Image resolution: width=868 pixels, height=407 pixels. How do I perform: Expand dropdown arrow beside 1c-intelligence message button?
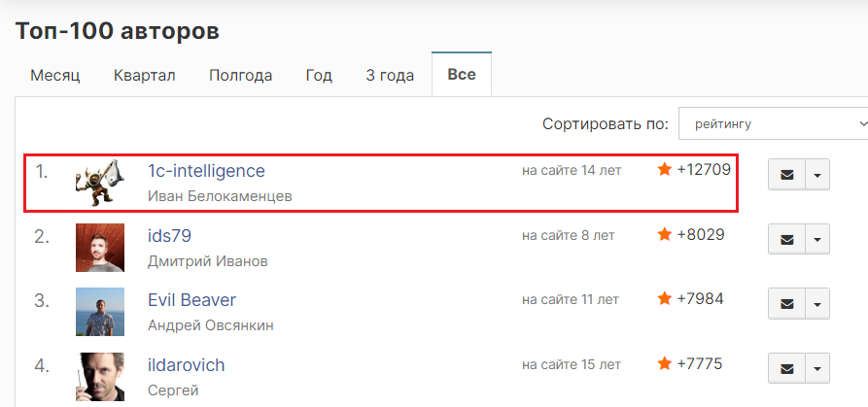[817, 175]
